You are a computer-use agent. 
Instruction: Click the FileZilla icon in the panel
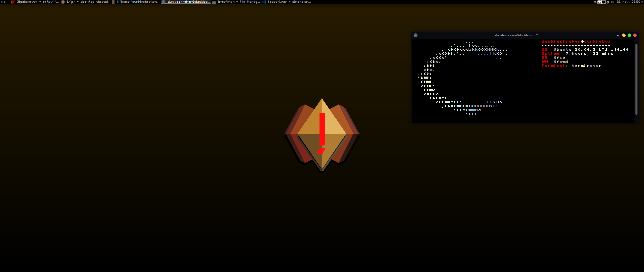click(x=12, y=2)
